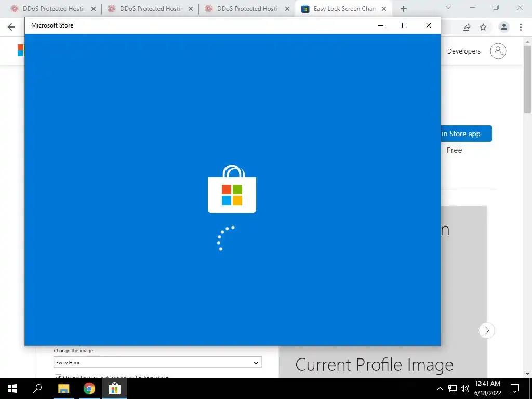
Task: Open network status tray icon
Action: click(x=453, y=389)
